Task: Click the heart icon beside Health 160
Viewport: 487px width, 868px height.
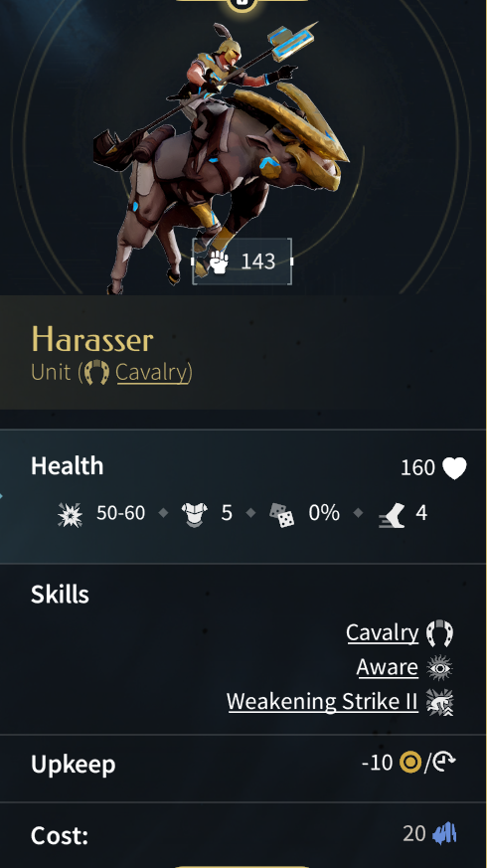Action: coord(454,467)
